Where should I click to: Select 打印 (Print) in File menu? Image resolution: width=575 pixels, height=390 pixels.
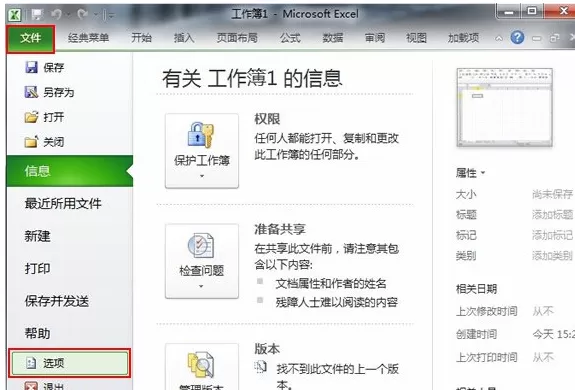pyautogui.click(x=37, y=269)
